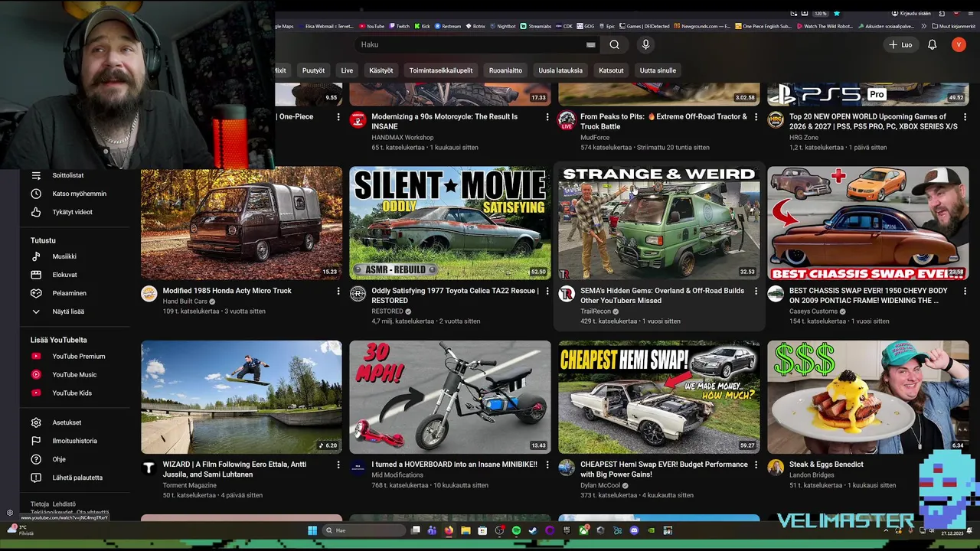Click the search magnifier button

point(614,44)
